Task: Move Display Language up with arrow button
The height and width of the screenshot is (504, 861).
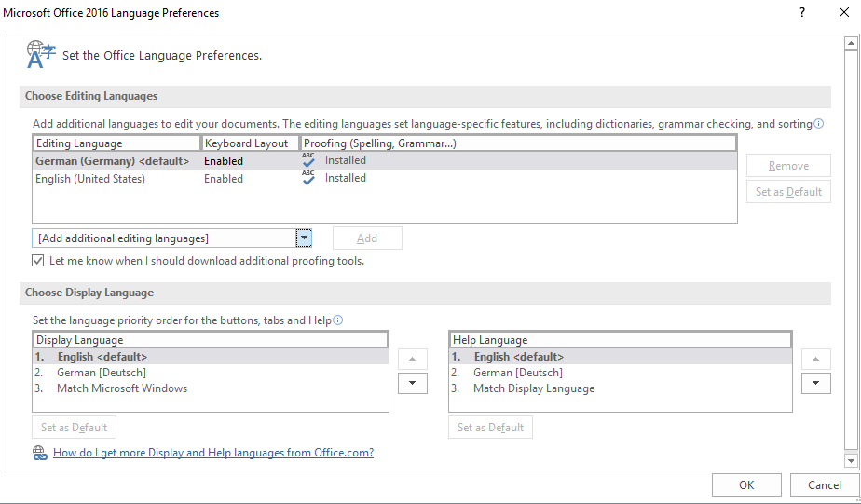Action: pos(413,359)
